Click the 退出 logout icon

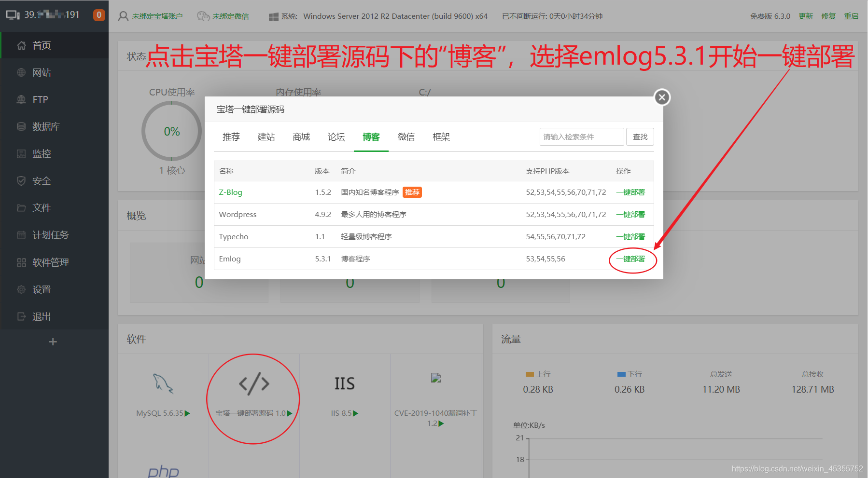(x=21, y=316)
